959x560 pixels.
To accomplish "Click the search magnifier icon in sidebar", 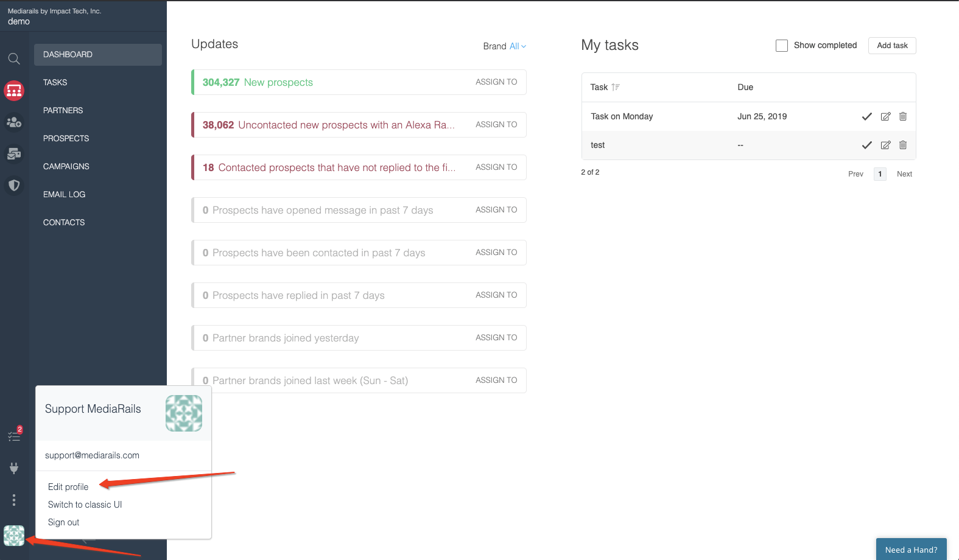I will (14, 58).
